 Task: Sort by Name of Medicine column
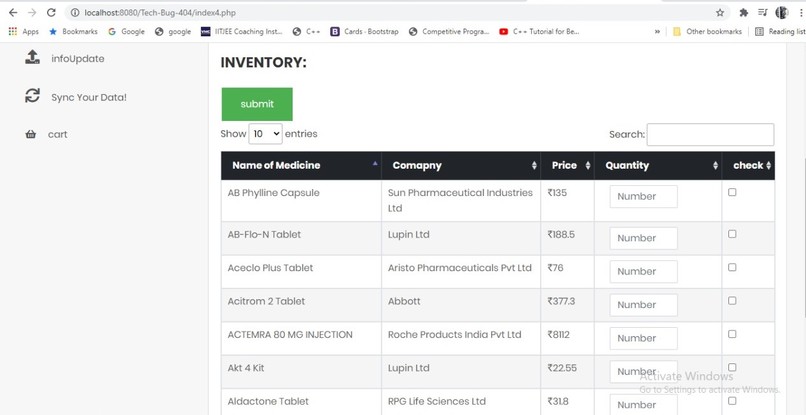pyautogui.click(x=301, y=166)
